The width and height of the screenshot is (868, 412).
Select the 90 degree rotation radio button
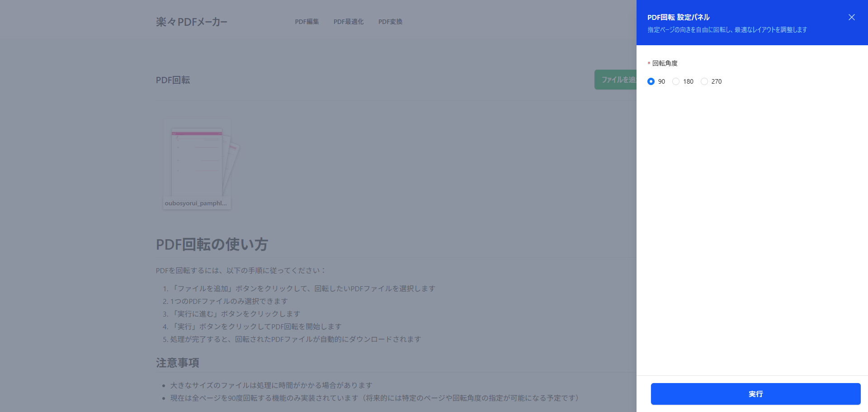pyautogui.click(x=651, y=81)
